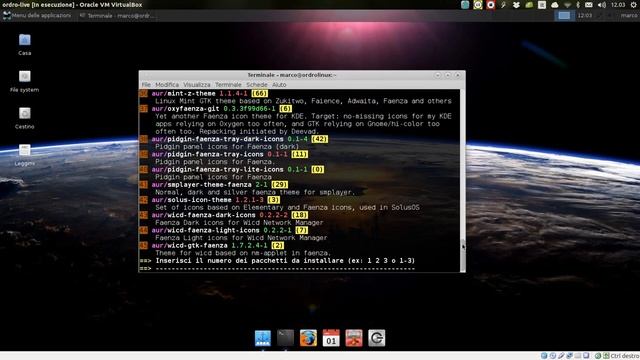Click VirtualBox hard disk activity status icon
The width and height of the screenshot is (640, 360).
pyautogui.click(x=544, y=356)
